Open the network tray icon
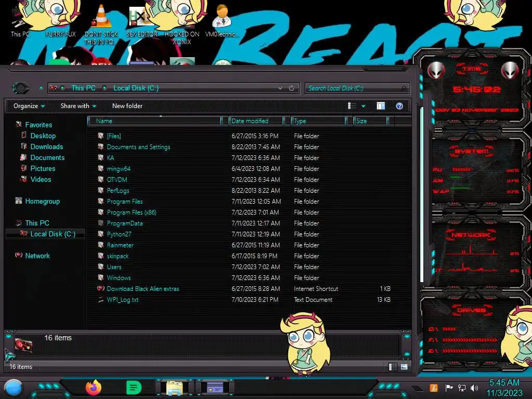 pyautogui.click(x=462, y=388)
